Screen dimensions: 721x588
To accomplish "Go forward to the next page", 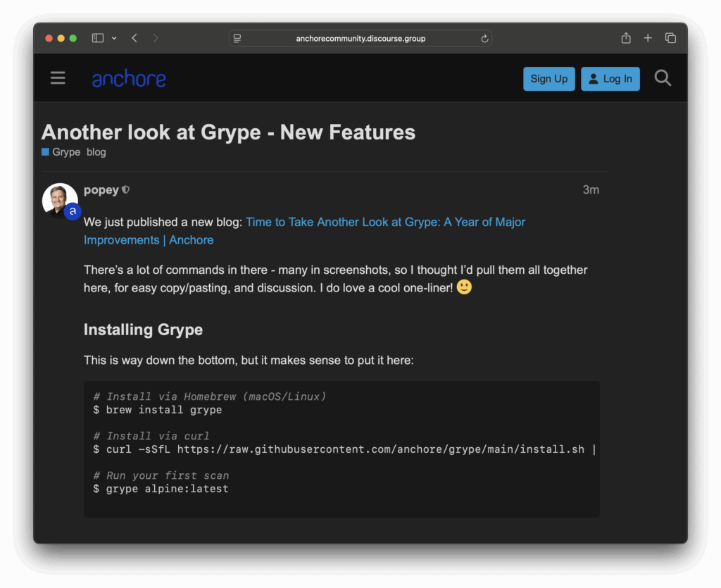I will coord(156,38).
